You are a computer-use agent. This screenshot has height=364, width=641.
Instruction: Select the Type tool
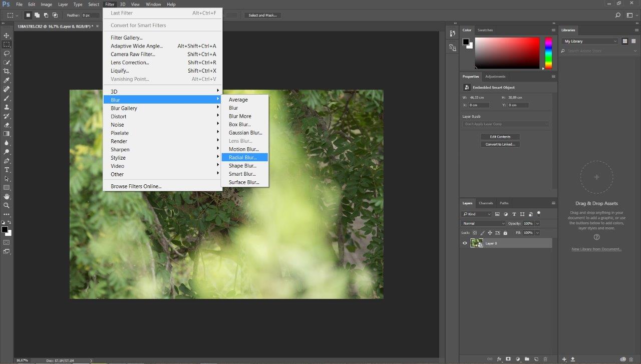click(7, 169)
